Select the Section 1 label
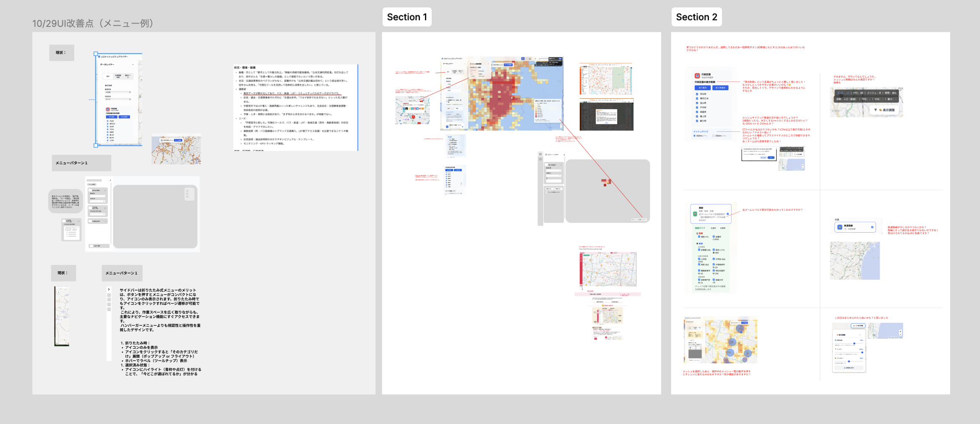The image size is (980, 424). click(407, 17)
